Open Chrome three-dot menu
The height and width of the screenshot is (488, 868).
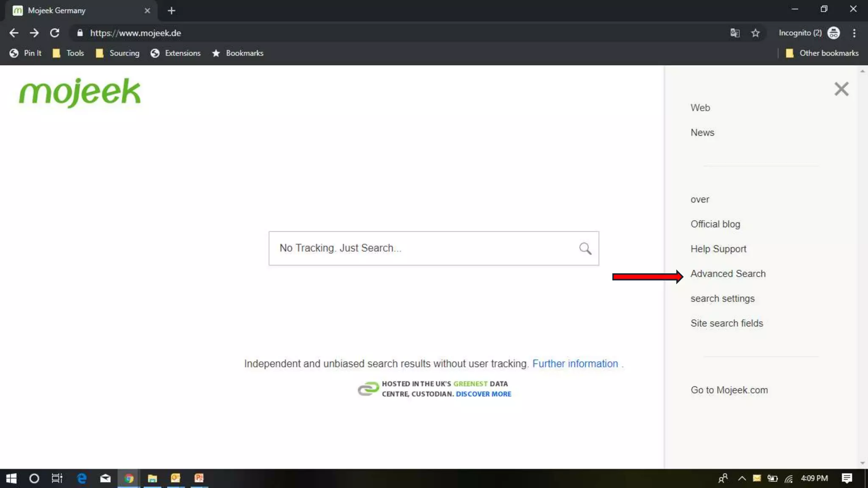854,33
